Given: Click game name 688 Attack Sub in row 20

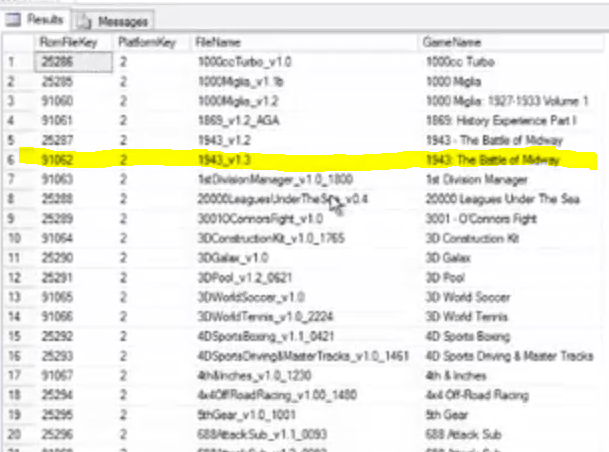Looking at the screenshot, I should coord(464,434).
